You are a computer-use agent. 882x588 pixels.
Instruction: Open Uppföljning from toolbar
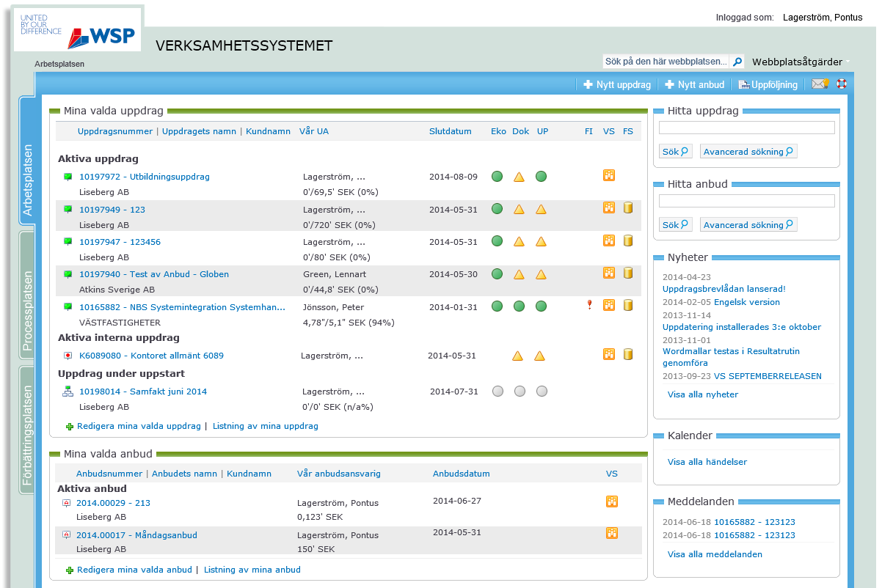[x=768, y=85]
